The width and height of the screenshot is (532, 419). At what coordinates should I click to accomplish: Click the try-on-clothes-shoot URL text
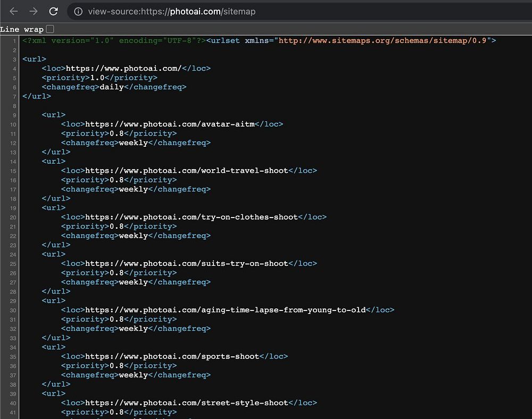pos(192,217)
